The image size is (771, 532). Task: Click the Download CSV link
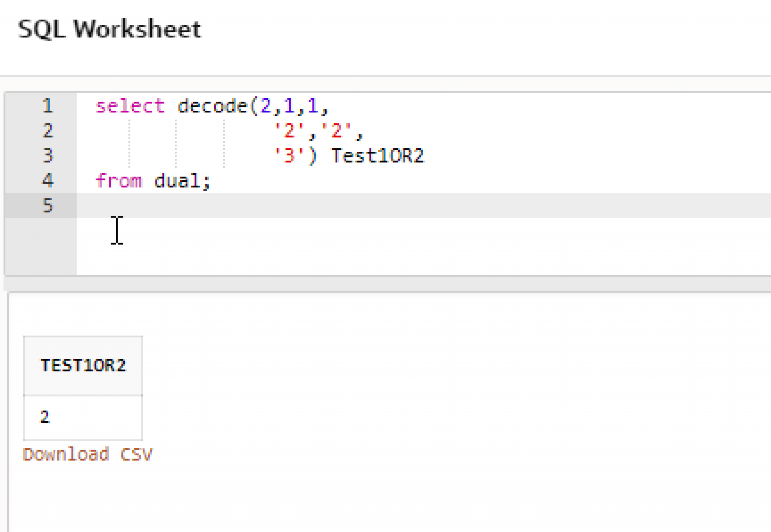coord(87,454)
